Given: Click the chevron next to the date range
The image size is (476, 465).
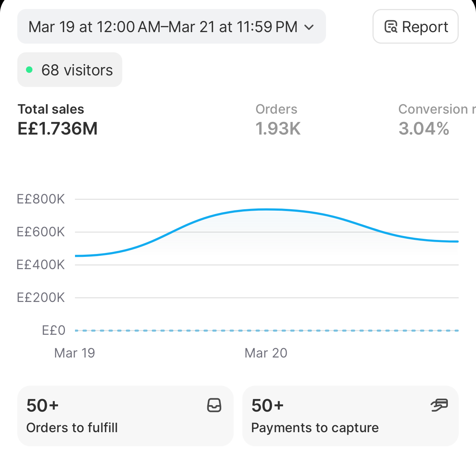Looking at the screenshot, I should (309, 27).
